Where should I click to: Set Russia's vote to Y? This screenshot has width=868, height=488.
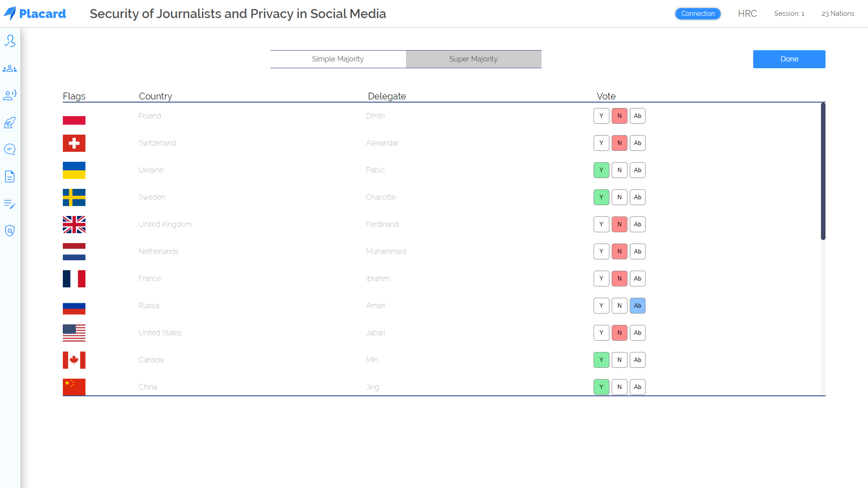pyautogui.click(x=601, y=306)
